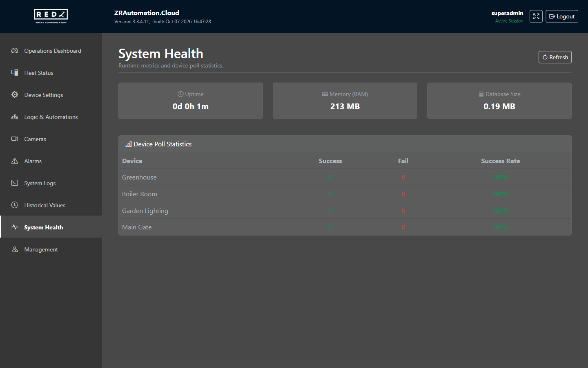Navigate to Logic & Automations

click(x=51, y=117)
